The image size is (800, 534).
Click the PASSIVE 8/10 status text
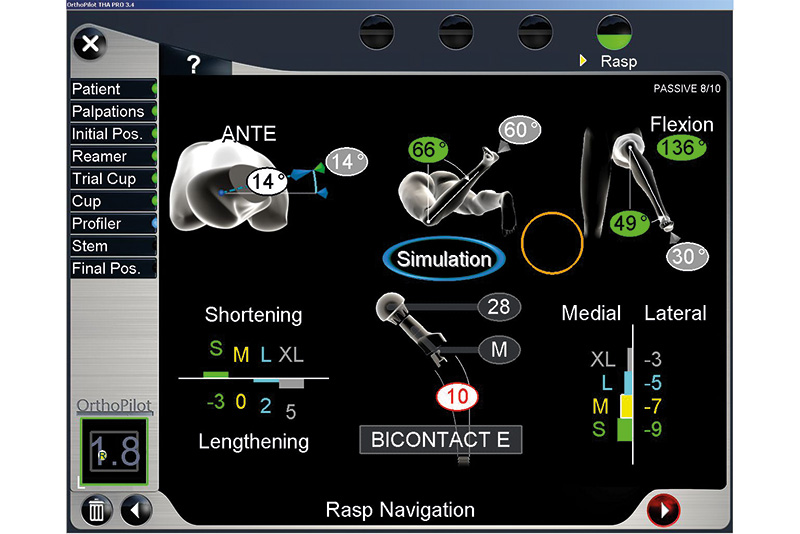[687, 89]
